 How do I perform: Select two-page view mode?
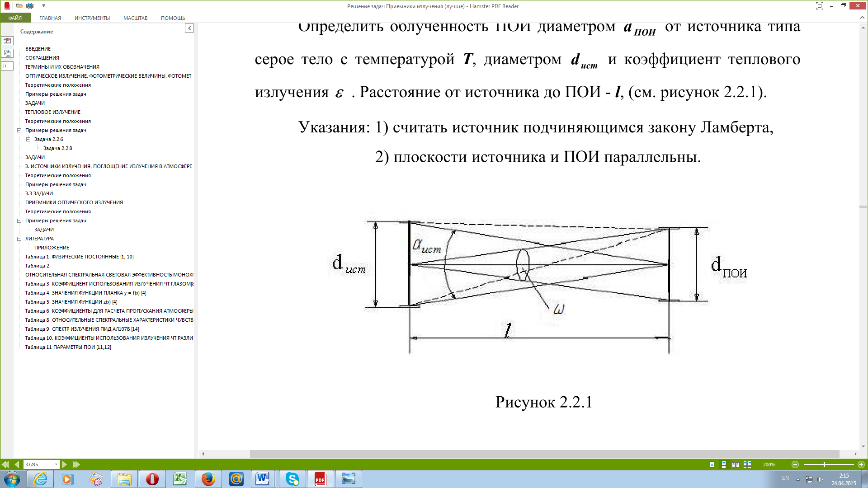tap(736, 465)
